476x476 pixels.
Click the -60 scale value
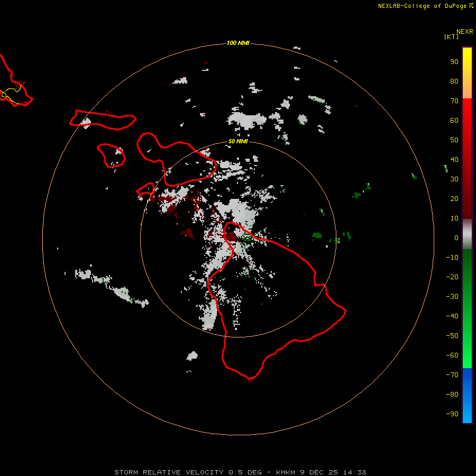452,355
